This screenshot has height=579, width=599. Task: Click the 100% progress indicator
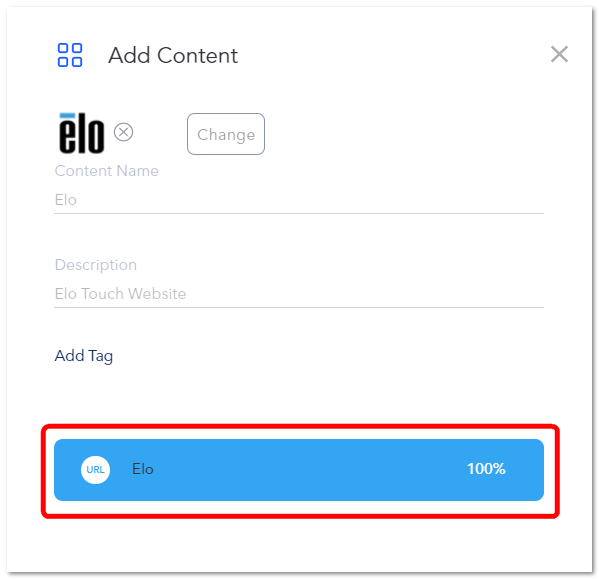[x=486, y=469]
